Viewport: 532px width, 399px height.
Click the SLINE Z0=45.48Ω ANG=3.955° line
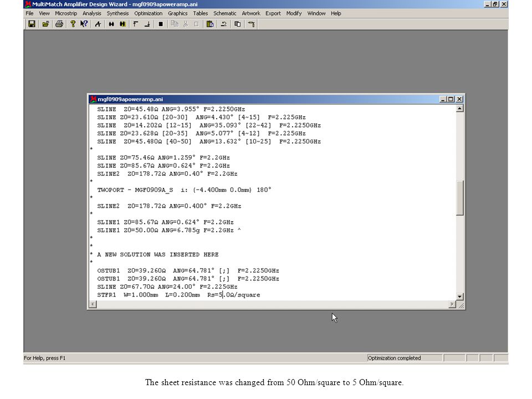(x=171, y=109)
